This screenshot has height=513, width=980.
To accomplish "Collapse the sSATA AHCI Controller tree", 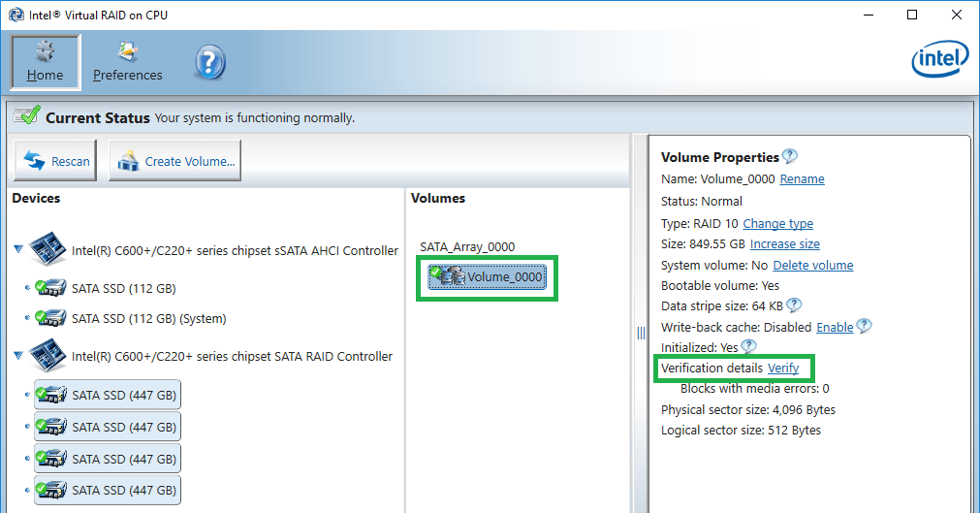I will tap(18, 250).
